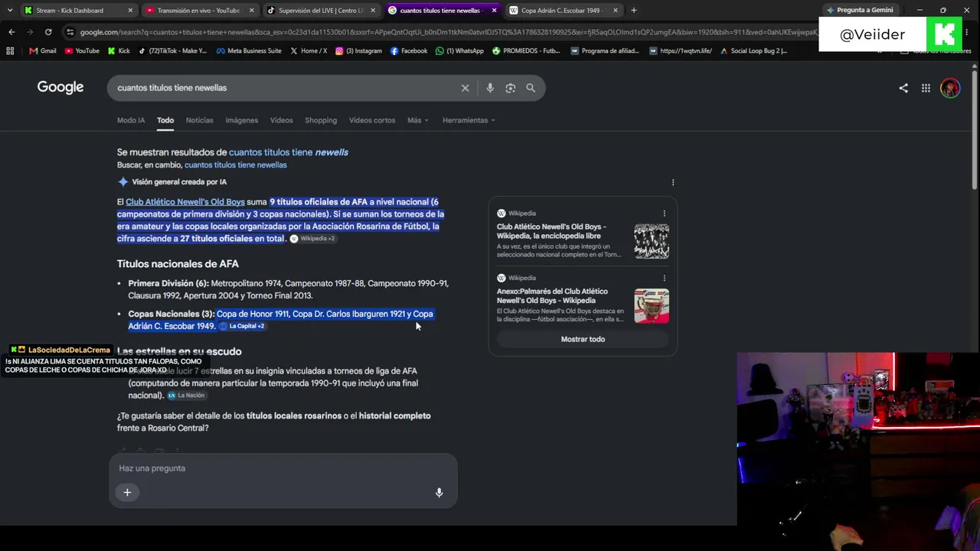Click the corrected query 'cuantos titulos tiene newells'
980x551 pixels.
click(289, 152)
